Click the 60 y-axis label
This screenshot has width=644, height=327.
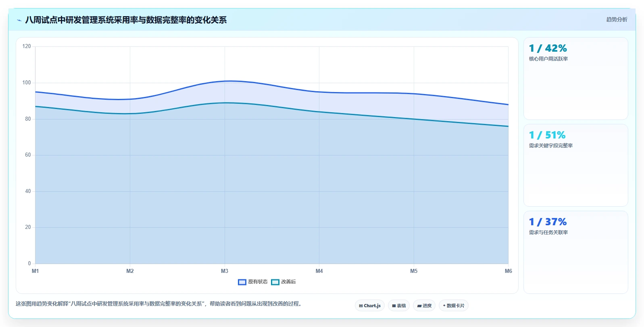[28, 155]
